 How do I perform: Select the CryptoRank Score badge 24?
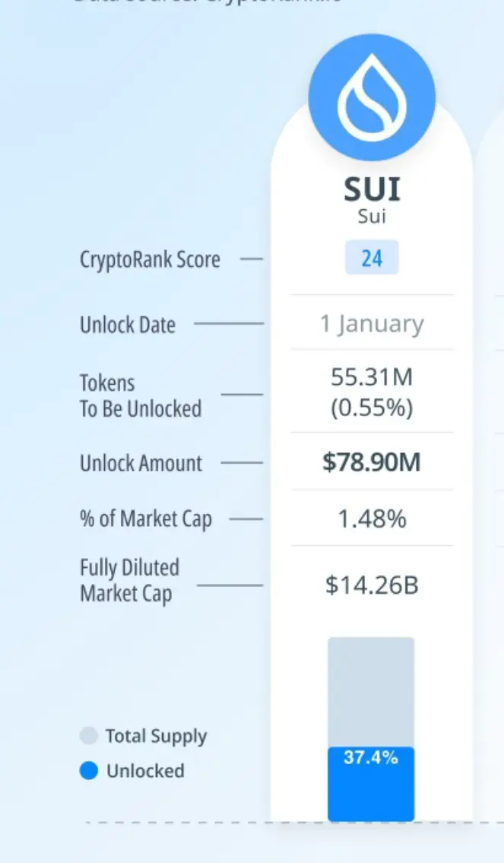[x=372, y=258]
